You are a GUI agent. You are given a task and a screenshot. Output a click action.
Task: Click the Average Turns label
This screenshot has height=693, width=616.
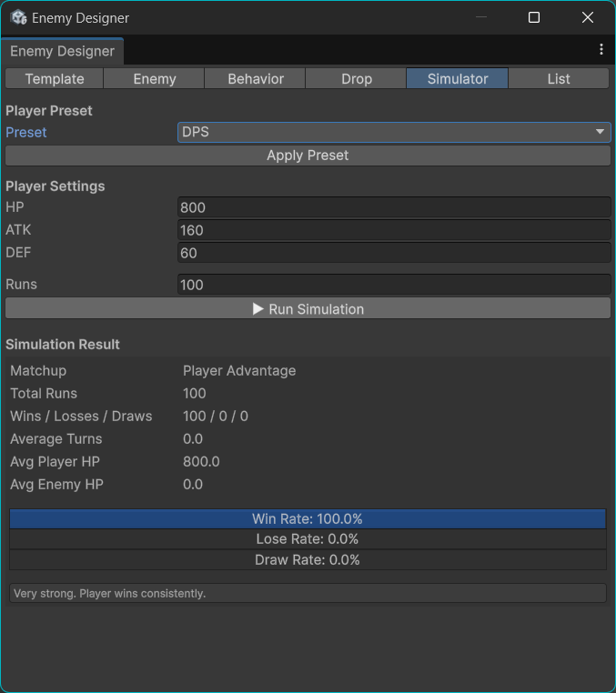[x=56, y=439]
